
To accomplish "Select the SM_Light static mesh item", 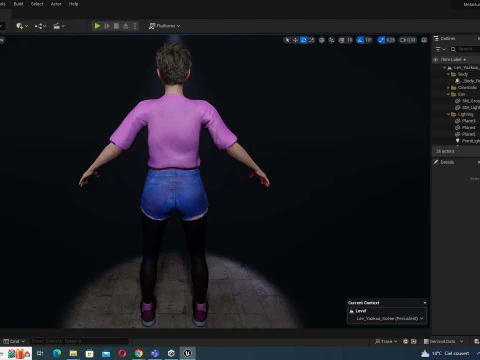I will (467, 108).
